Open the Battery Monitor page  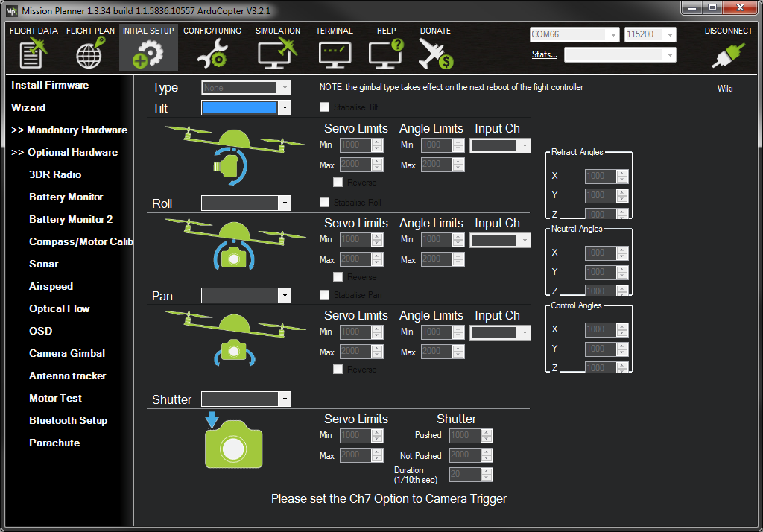point(66,197)
